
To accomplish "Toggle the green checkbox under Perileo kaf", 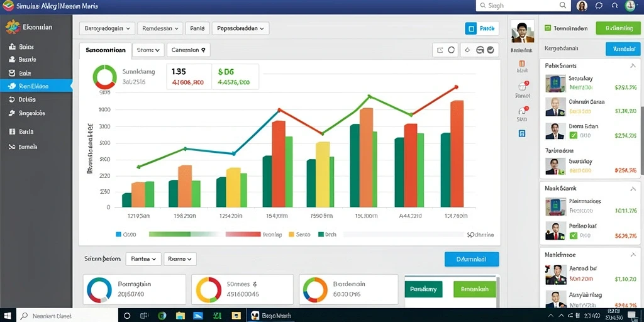I will [x=574, y=235].
